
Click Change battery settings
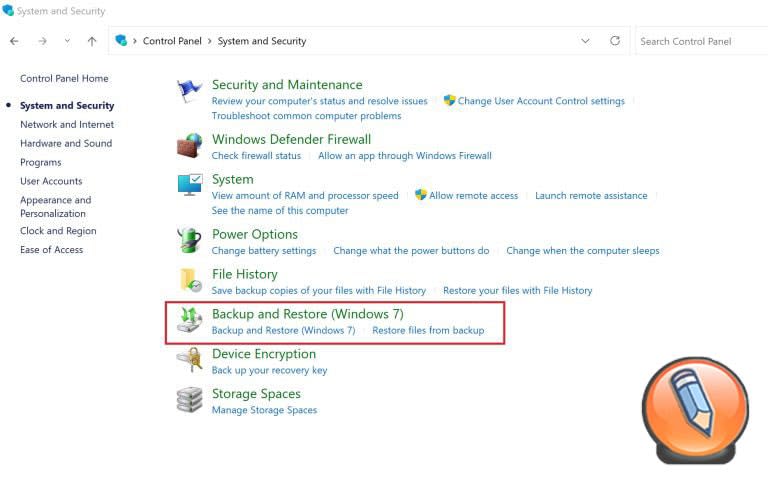pyautogui.click(x=264, y=250)
